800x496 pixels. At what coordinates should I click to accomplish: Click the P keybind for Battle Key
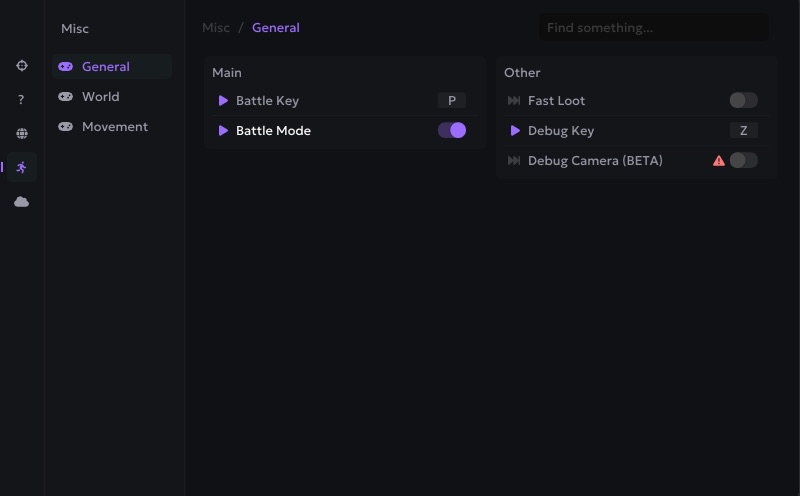[452, 100]
